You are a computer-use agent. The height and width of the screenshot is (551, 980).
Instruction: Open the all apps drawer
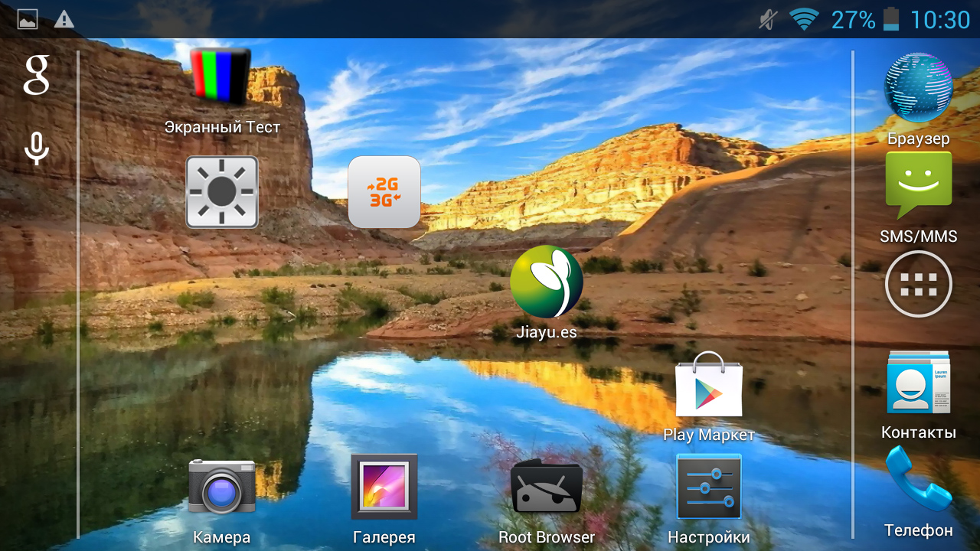click(919, 285)
